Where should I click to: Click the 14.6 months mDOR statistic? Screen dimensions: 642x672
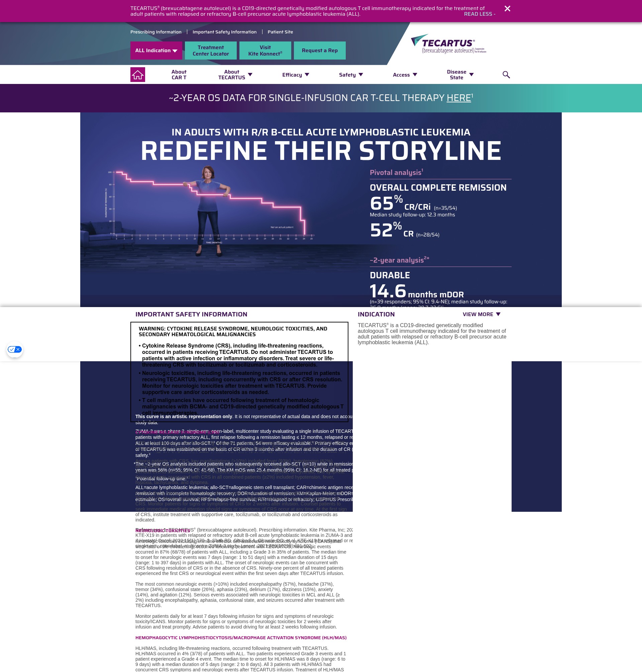[417, 291]
